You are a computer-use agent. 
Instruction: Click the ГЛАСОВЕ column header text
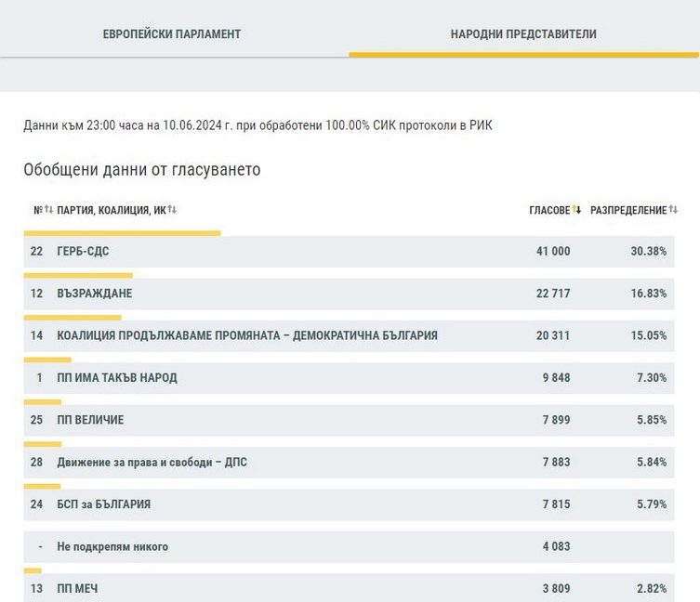548,211
